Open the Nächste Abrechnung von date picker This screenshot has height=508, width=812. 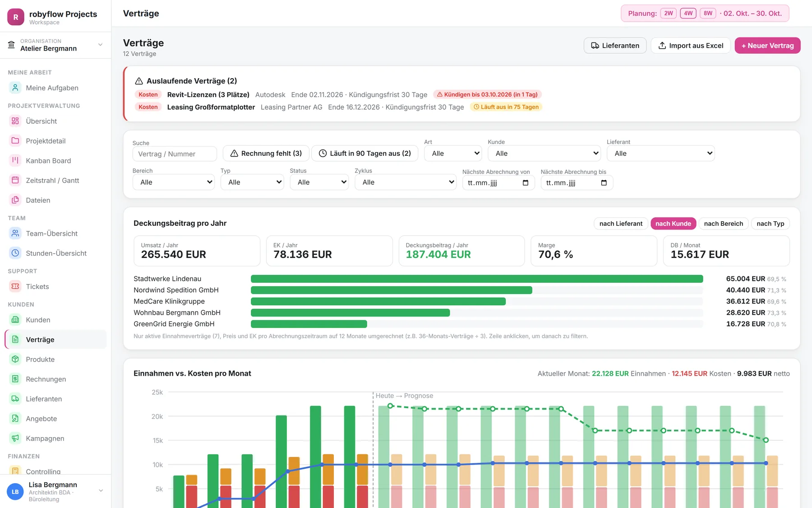[x=525, y=183]
